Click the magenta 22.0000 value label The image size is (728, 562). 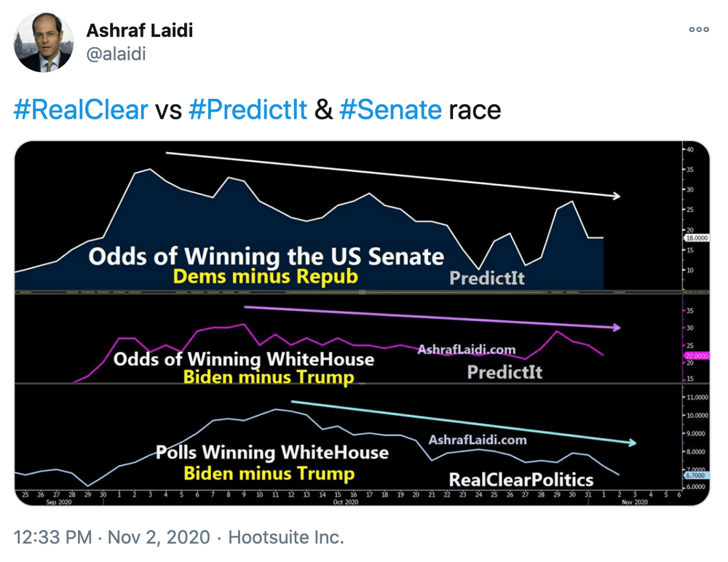tap(697, 356)
